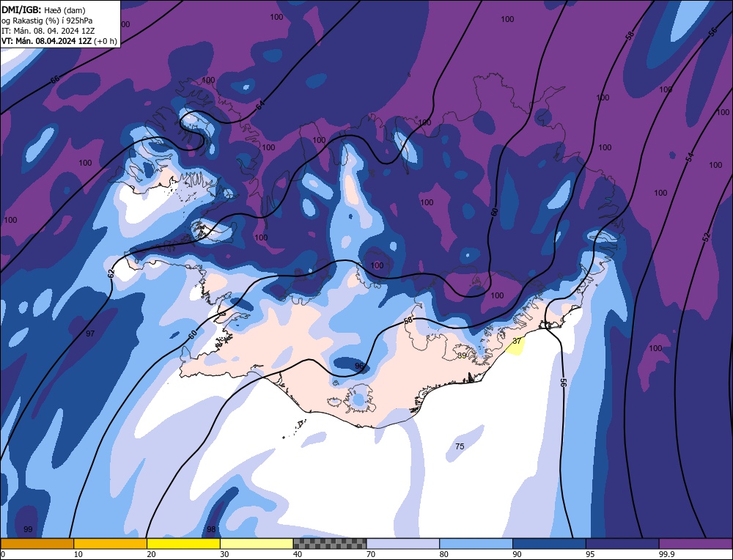Click the "96" humidity value in dark blue patch
Image resolution: width=733 pixels, height=560 pixels.
pos(359,366)
